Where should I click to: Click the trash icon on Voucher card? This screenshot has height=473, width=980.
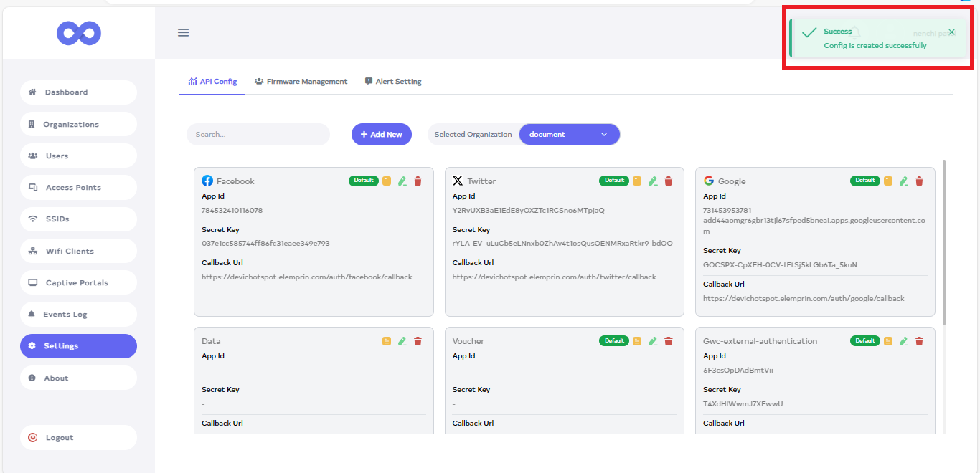(669, 341)
